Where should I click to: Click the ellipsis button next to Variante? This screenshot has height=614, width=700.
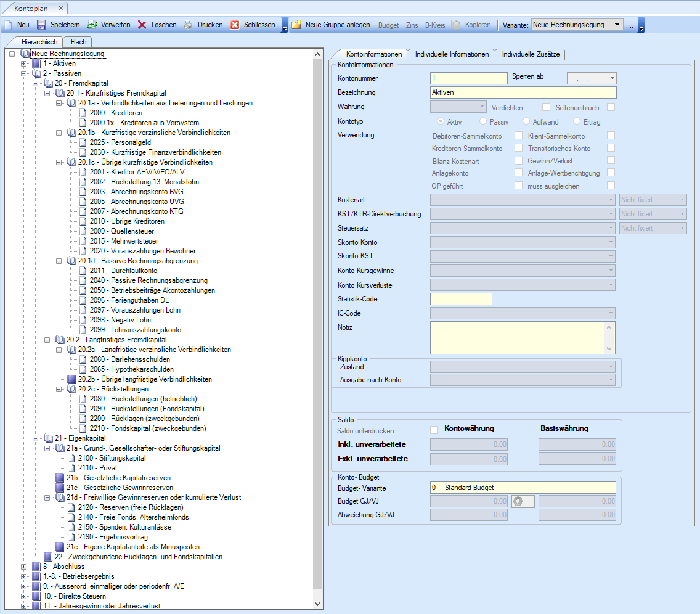630,25
